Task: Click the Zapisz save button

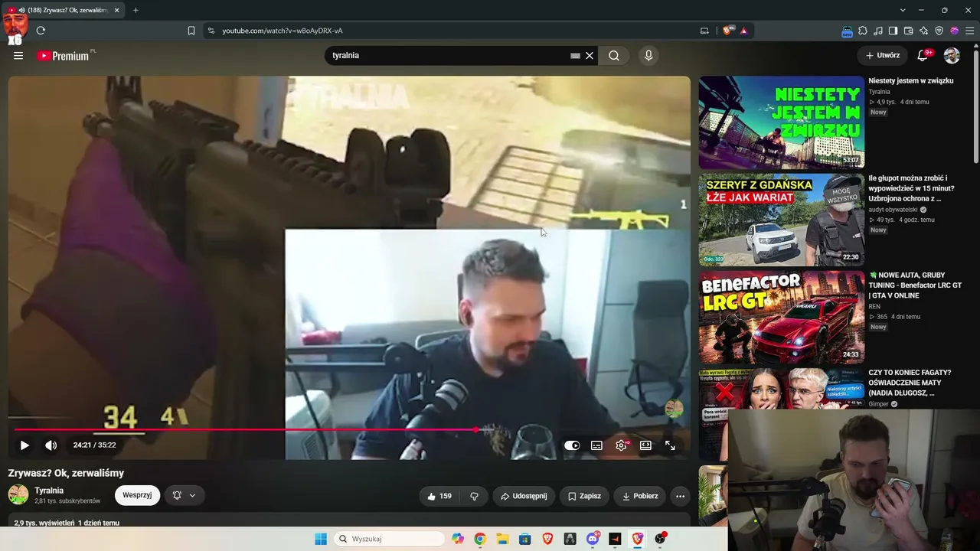Action: pos(584,496)
